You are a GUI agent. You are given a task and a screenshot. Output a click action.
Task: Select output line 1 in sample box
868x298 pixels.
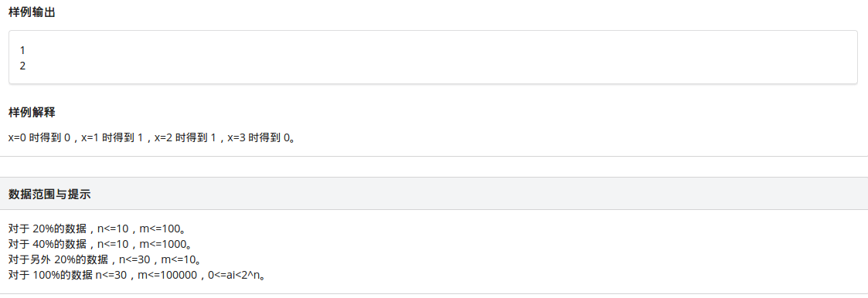tap(22, 50)
